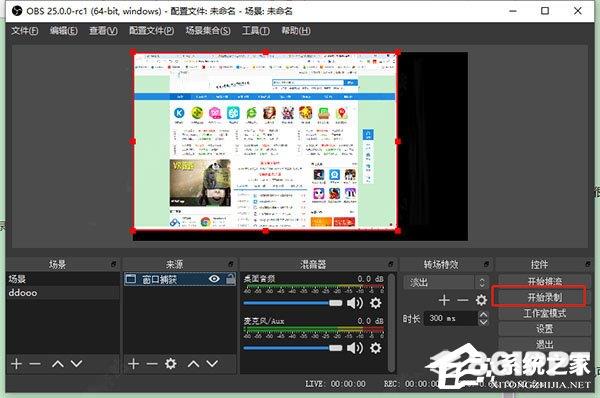Click the 时长 300 ms field
The height and width of the screenshot is (398, 600).
pyautogui.click(x=451, y=318)
